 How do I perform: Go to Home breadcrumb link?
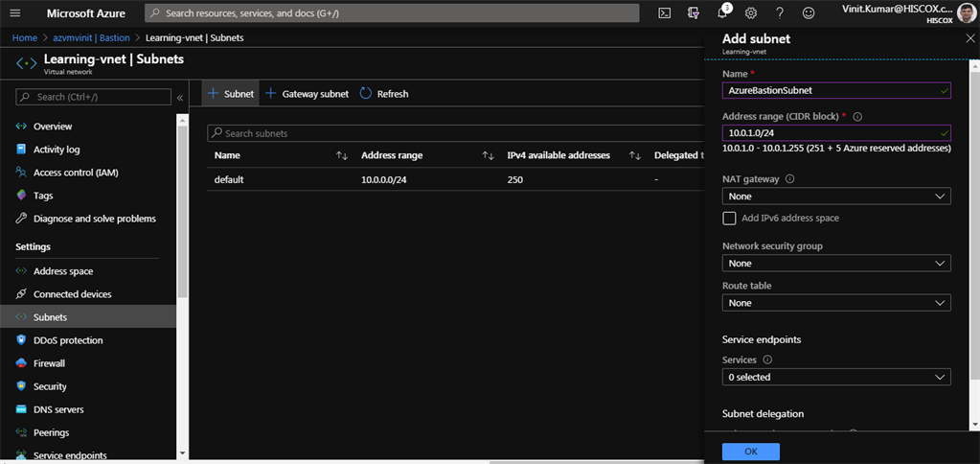click(x=25, y=37)
